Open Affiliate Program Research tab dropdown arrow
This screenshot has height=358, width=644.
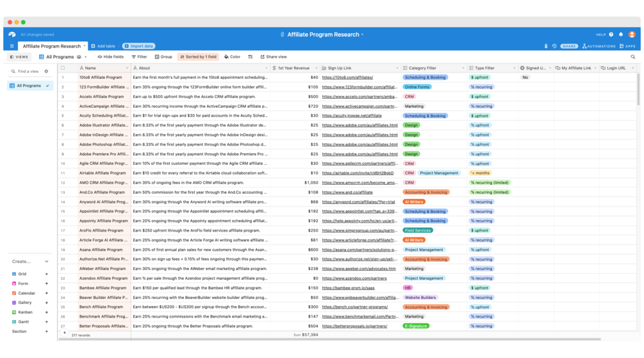(x=85, y=46)
